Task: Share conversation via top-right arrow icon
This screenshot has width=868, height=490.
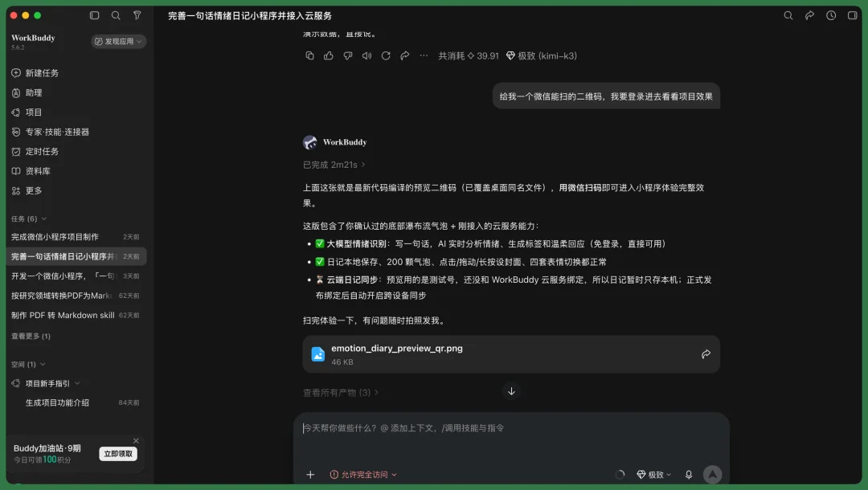Action: coord(809,15)
